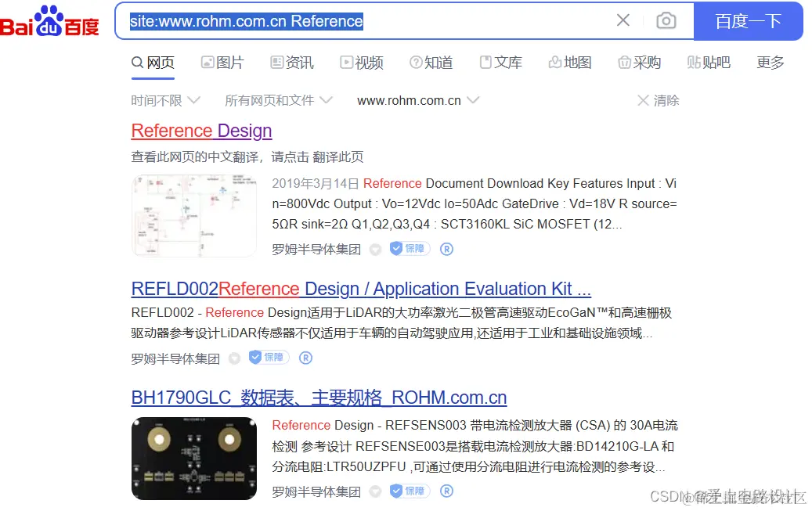Click the ® icon under BH1790GLC result
The width and height of the screenshot is (812, 511).
446,491
